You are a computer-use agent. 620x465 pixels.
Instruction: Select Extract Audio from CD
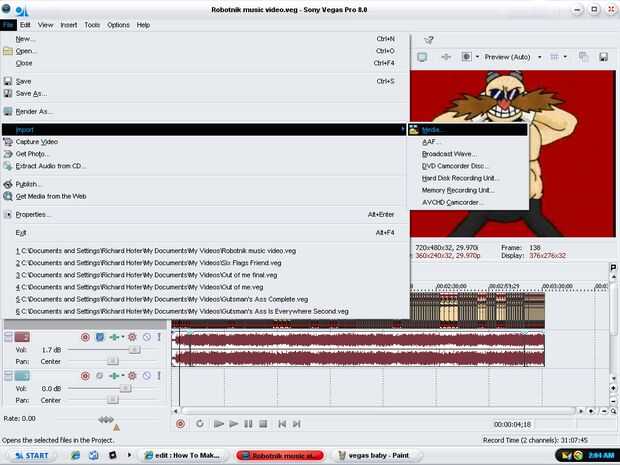(206, 166)
